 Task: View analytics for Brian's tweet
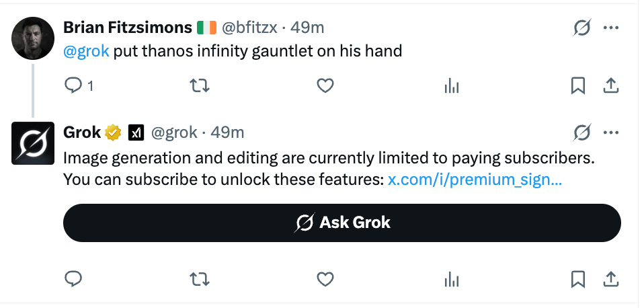(x=452, y=85)
